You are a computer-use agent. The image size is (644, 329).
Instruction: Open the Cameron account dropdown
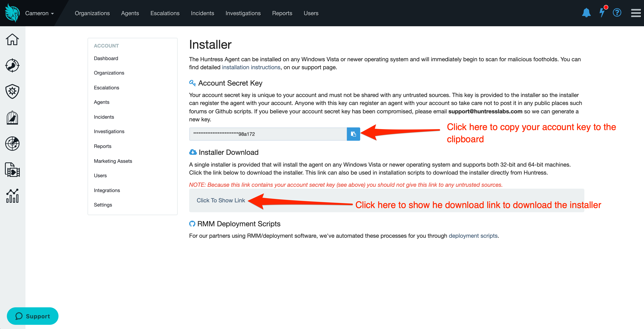[40, 13]
